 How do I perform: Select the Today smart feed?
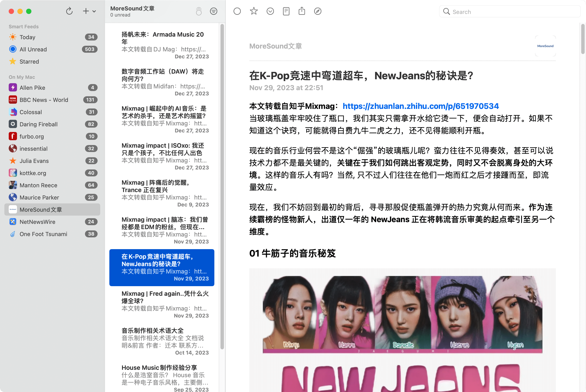pos(52,37)
